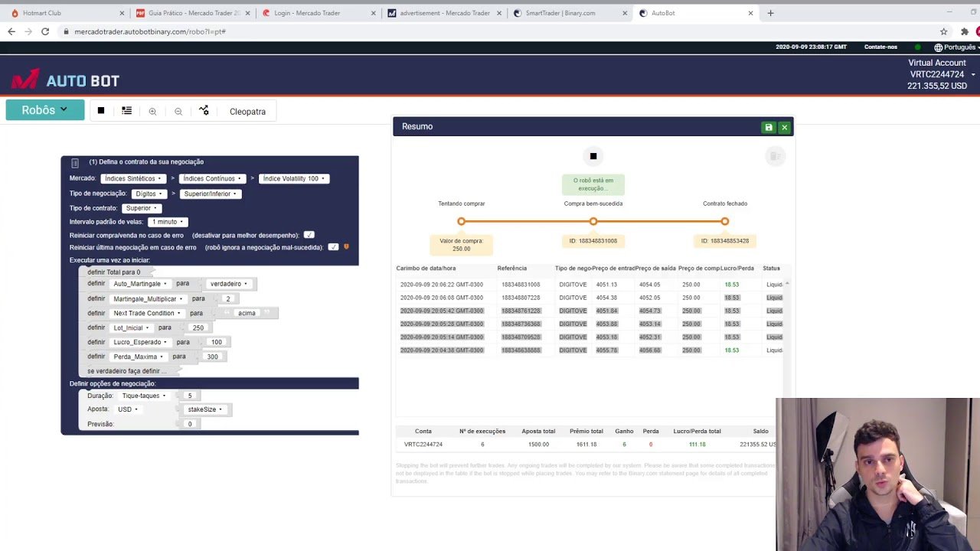Image resolution: width=980 pixels, height=551 pixels.
Task: Click the rearrange blocks icon in toolbar
Action: 204,111
